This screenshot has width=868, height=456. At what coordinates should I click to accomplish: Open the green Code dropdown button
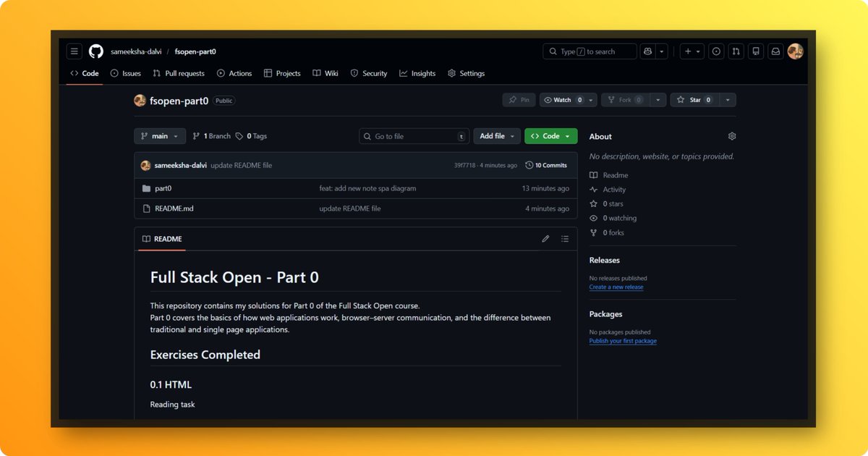pyautogui.click(x=551, y=136)
